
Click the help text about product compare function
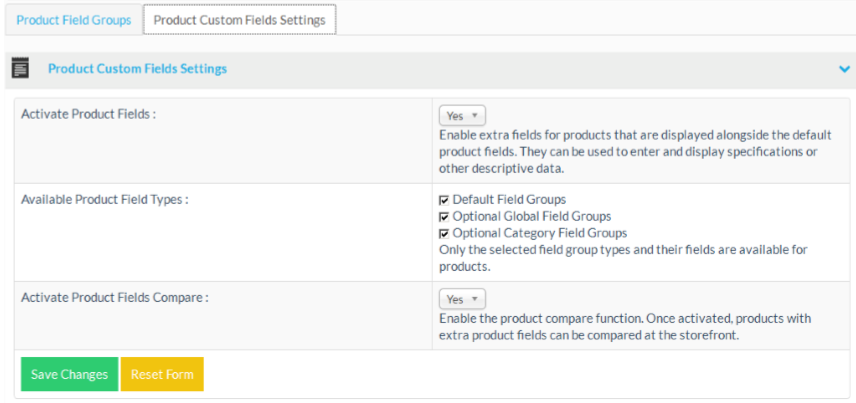625,327
